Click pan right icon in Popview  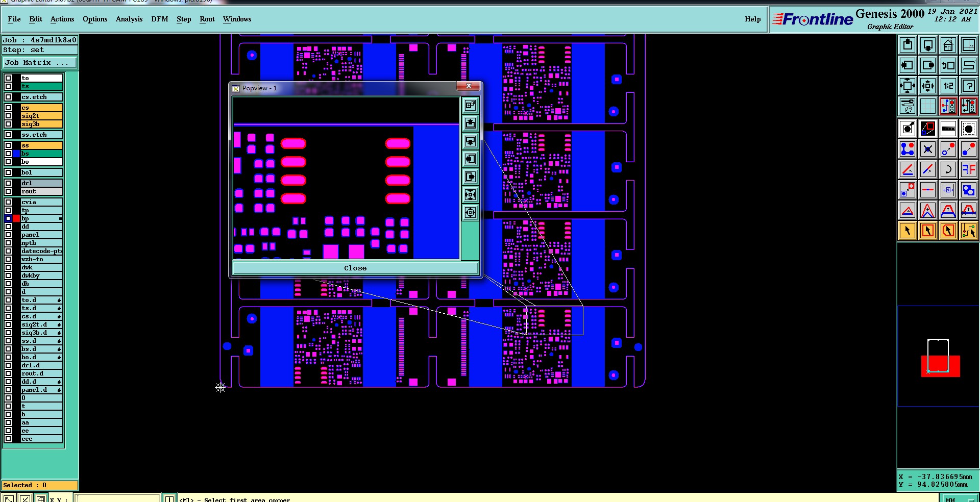tap(470, 177)
